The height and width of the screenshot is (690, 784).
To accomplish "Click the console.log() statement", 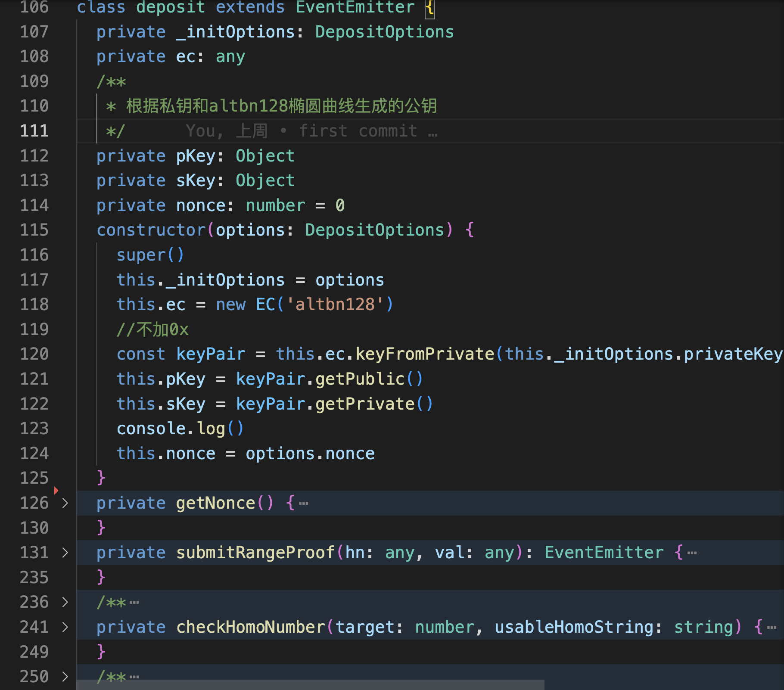I will [x=180, y=429].
